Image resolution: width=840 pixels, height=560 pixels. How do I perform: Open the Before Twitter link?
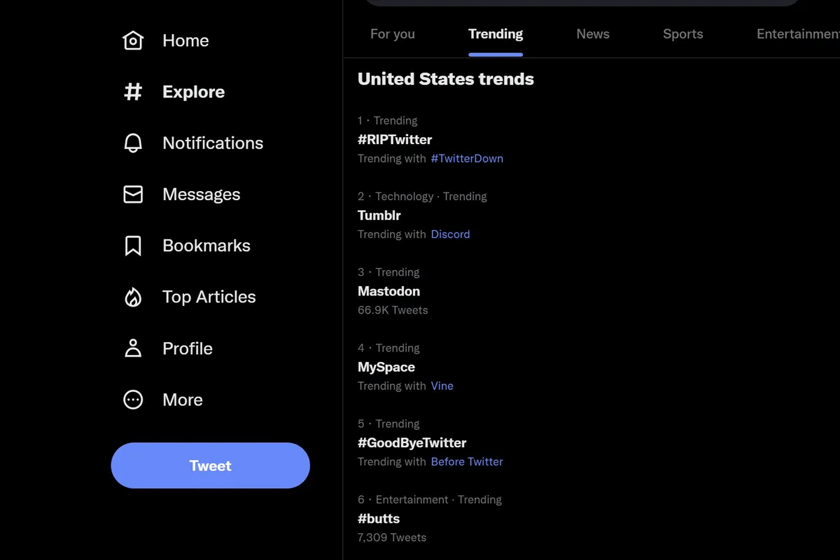coord(467,462)
